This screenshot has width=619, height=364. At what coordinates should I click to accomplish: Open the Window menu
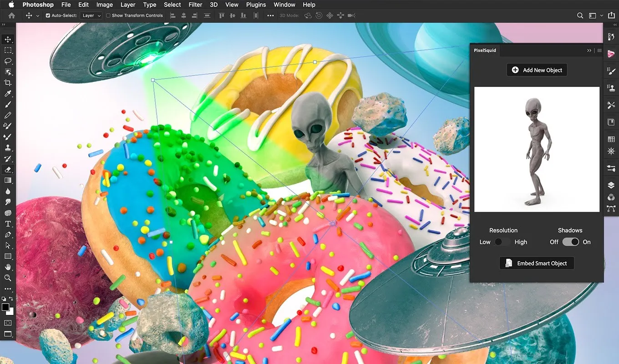click(284, 5)
